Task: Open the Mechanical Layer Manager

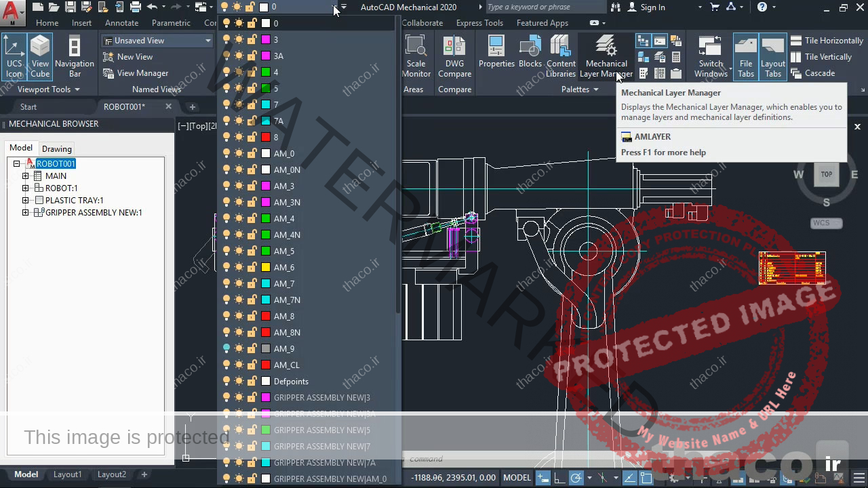Action: (x=606, y=57)
